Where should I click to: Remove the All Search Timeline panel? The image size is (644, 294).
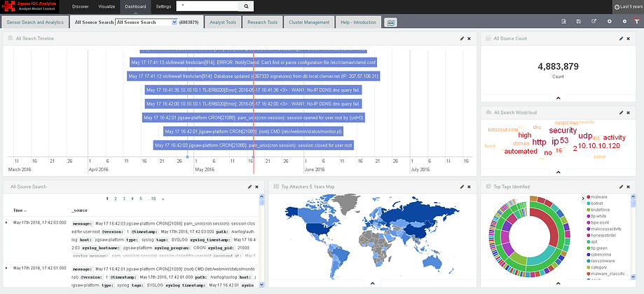[469, 38]
